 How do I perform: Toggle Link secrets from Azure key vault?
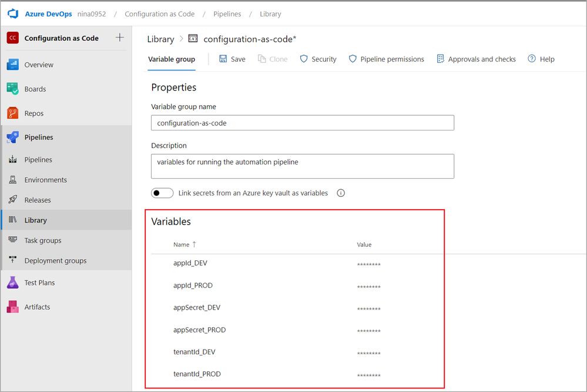point(162,193)
